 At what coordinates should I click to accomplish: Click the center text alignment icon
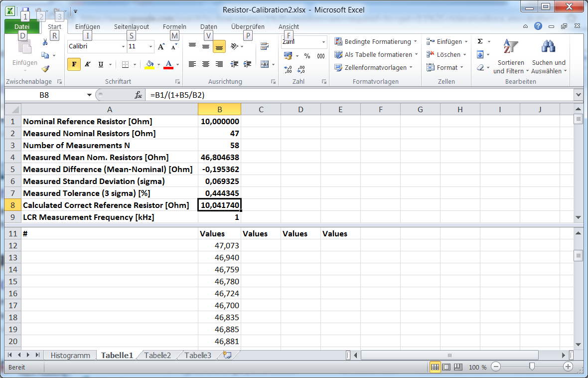tap(206, 64)
